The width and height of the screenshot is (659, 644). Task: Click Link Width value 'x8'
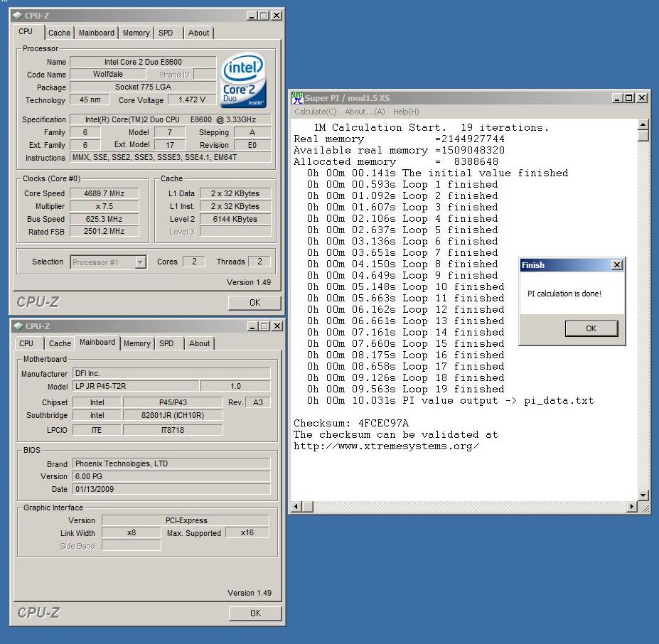coord(132,532)
